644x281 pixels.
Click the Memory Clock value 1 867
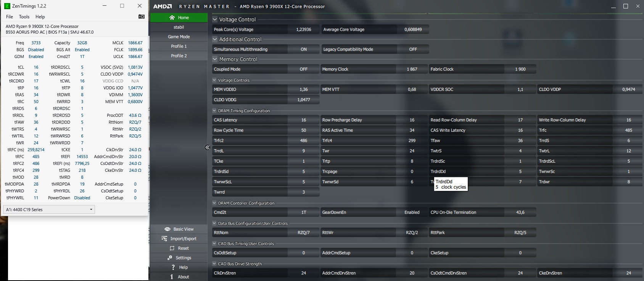coord(412,69)
